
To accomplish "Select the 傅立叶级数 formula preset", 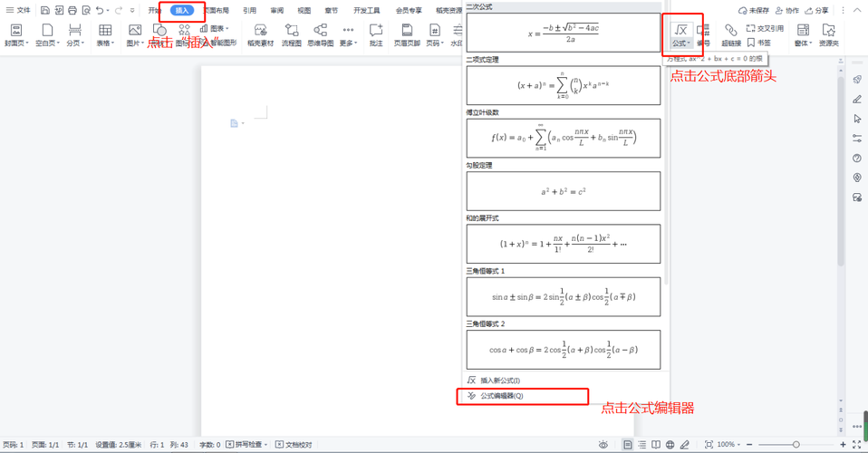I will pos(564,138).
